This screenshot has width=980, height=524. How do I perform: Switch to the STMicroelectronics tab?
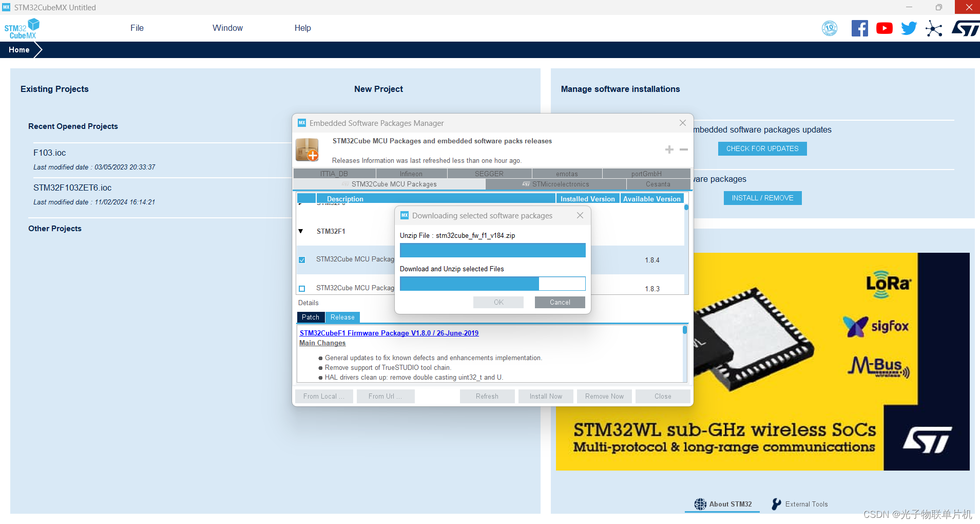(556, 184)
